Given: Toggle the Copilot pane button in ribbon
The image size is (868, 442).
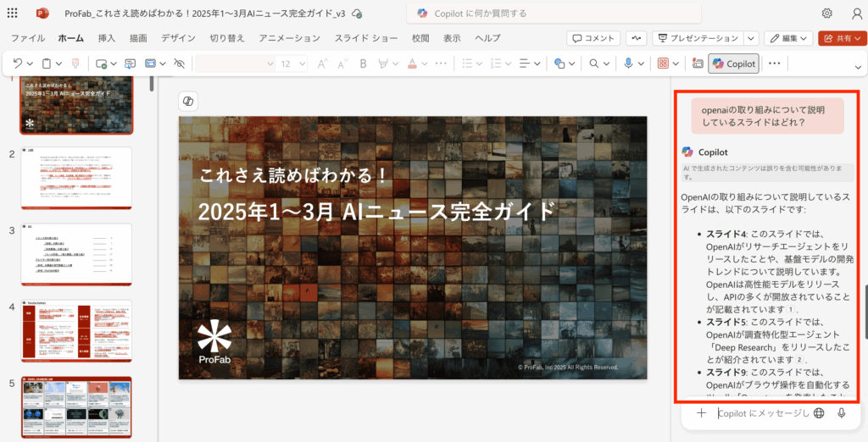Looking at the screenshot, I should (733, 64).
